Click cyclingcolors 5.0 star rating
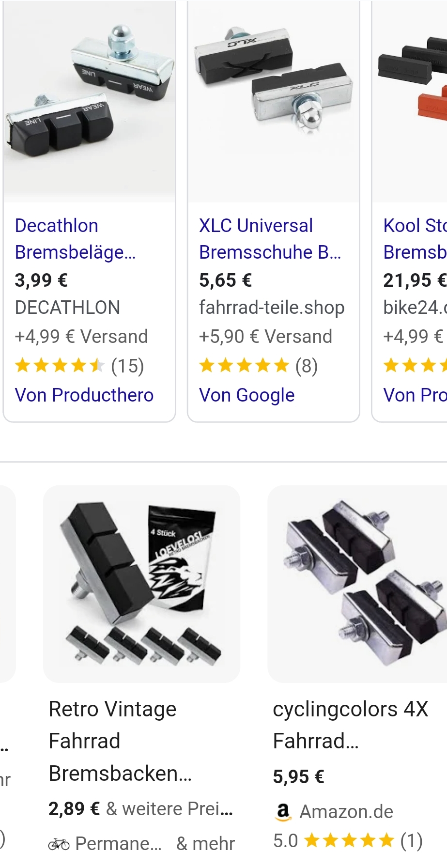This screenshot has height=868, width=447. click(x=349, y=841)
